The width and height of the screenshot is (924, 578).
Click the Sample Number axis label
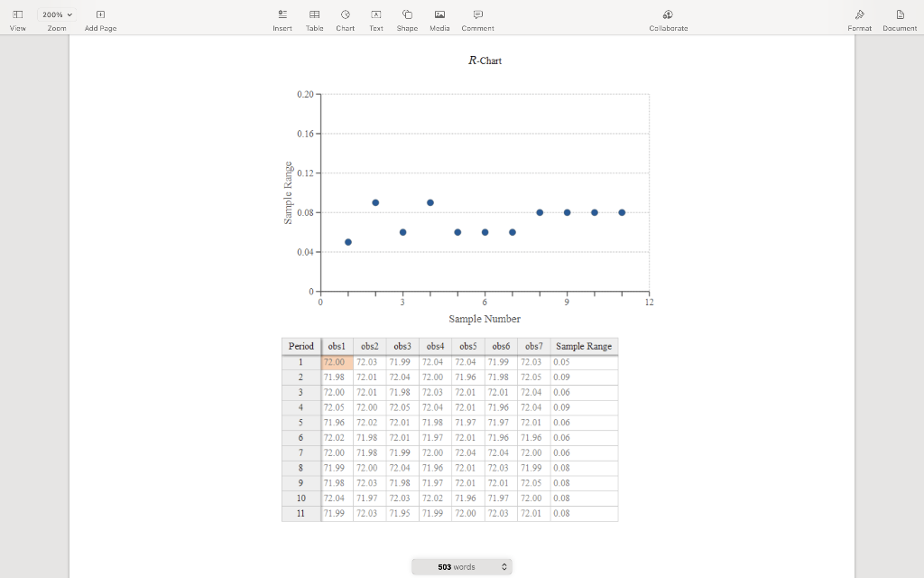click(x=485, y=319)
